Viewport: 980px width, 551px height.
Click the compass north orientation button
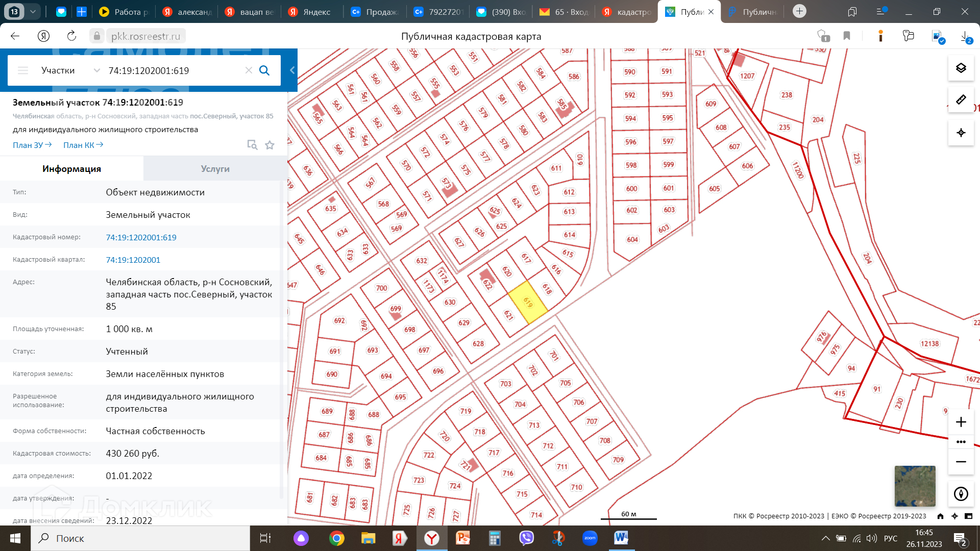coord(961,494)
